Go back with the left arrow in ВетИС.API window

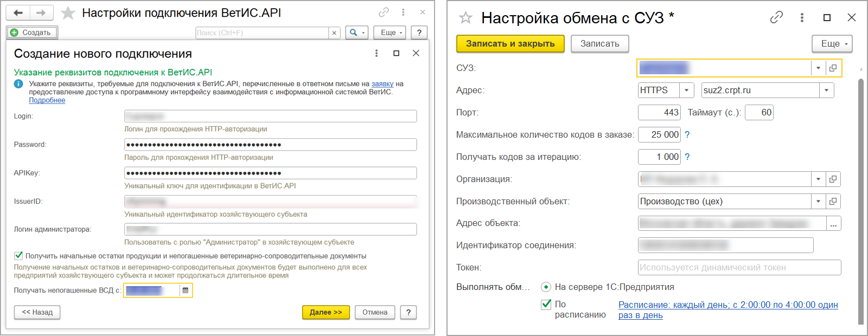click(18, 12)
